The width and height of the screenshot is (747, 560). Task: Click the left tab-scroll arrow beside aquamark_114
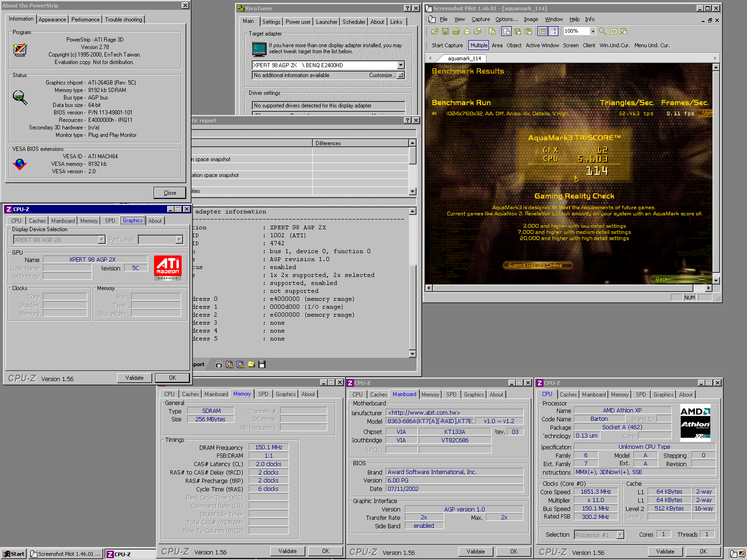430,58
